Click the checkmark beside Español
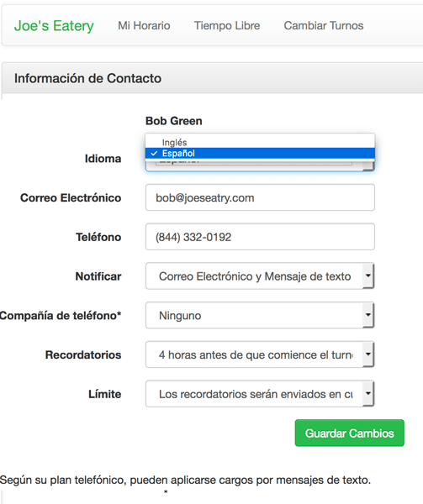423x504 pixels. [154, 154]
